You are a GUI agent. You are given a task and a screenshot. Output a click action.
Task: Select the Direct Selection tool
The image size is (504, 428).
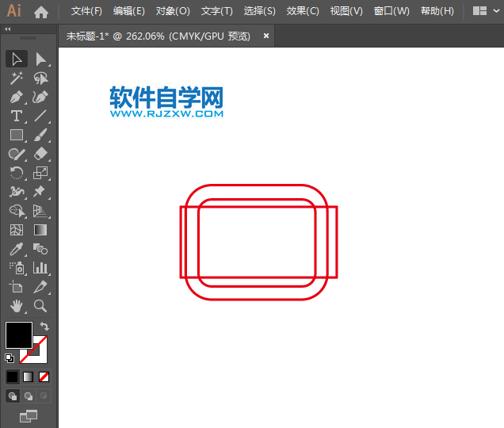[40, 59]
